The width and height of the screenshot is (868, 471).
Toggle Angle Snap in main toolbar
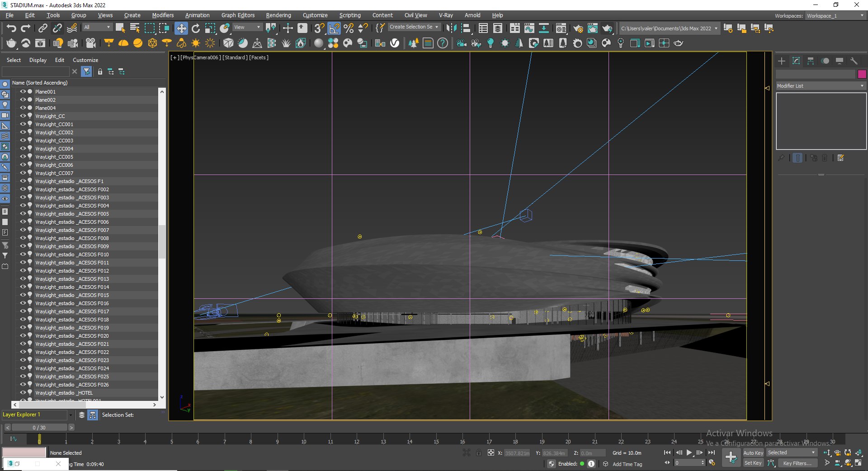click(334, 28)
